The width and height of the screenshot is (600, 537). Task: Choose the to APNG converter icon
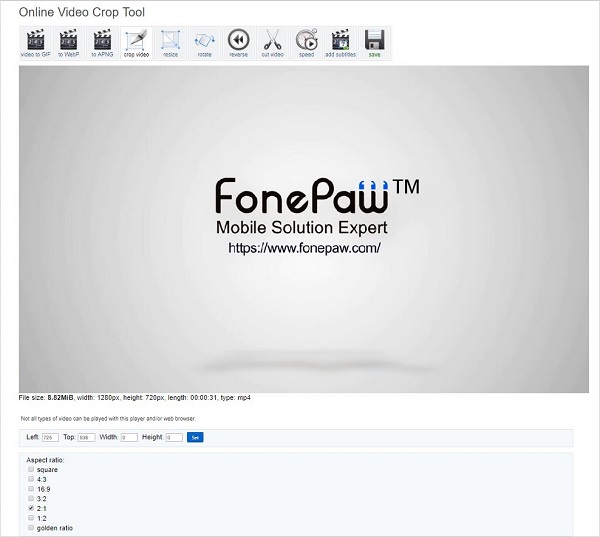pos(103,43)
